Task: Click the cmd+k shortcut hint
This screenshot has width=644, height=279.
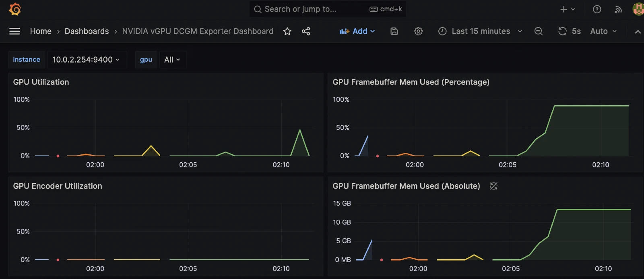Action: 386,9
